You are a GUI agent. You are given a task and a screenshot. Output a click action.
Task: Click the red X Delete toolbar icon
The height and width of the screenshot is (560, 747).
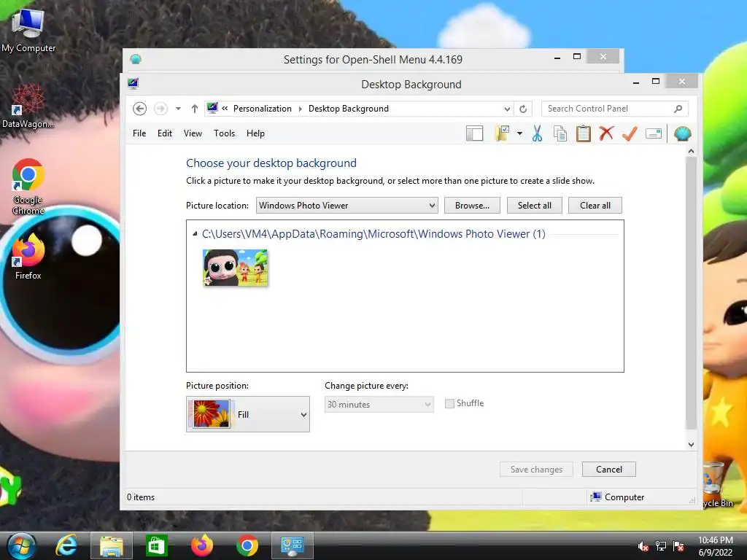pos(606,134)
